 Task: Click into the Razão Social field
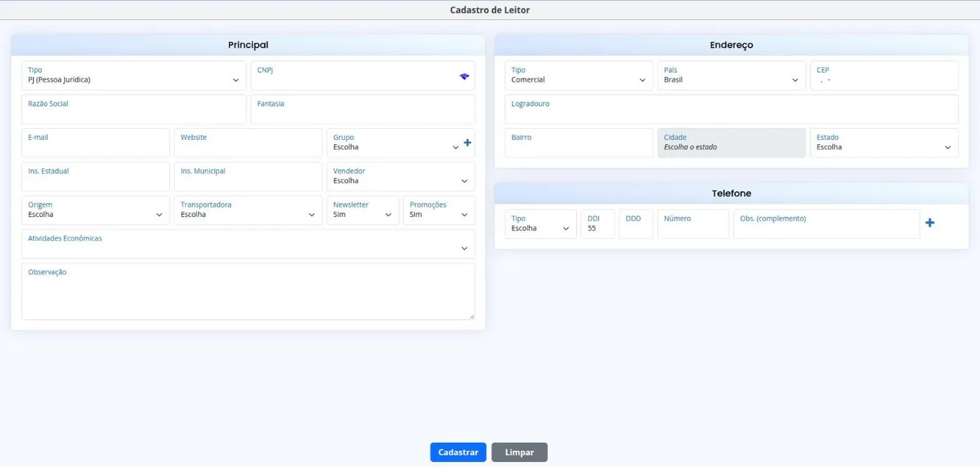point(134,109)
